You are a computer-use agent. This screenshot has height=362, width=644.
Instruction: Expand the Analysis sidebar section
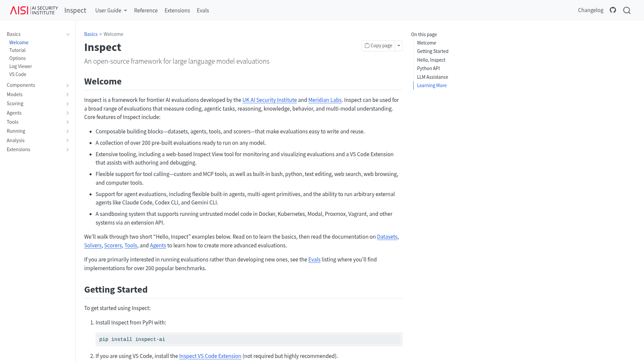[67, 140]
